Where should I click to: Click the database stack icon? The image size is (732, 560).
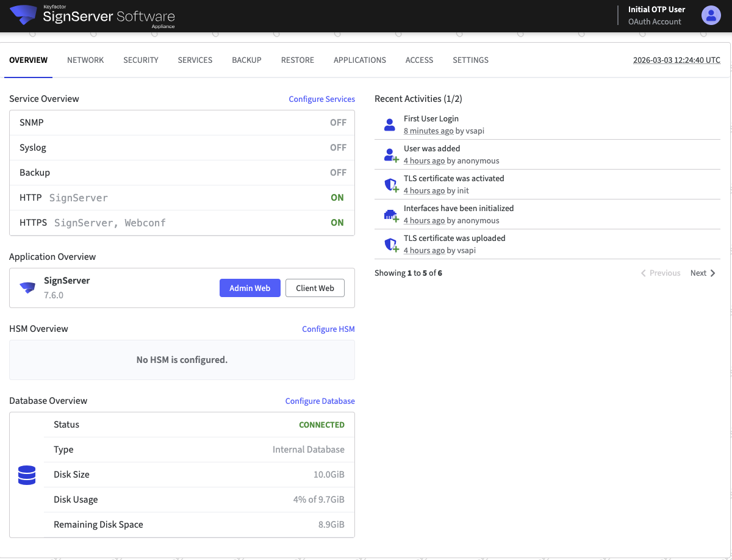click(x=27, y=475)
